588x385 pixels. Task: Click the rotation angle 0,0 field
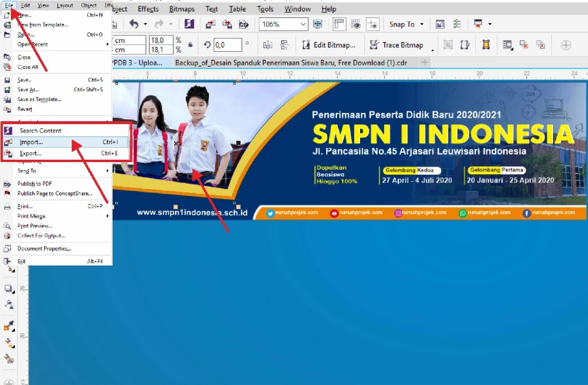click(x=227, y=45)
